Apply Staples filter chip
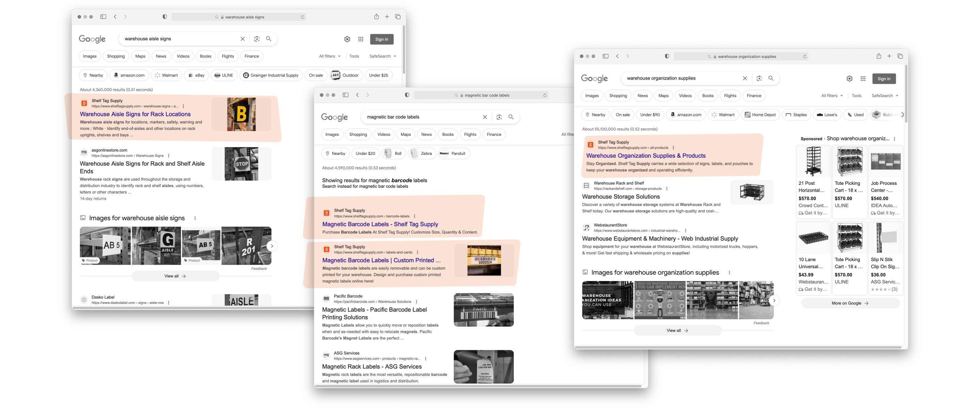The height and width of the screenshot is (408, 980). [x=796, y=115]
